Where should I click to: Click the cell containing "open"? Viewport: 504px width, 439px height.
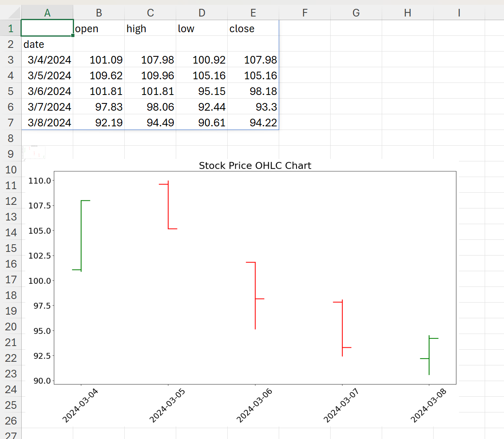[x=99, y=29]
